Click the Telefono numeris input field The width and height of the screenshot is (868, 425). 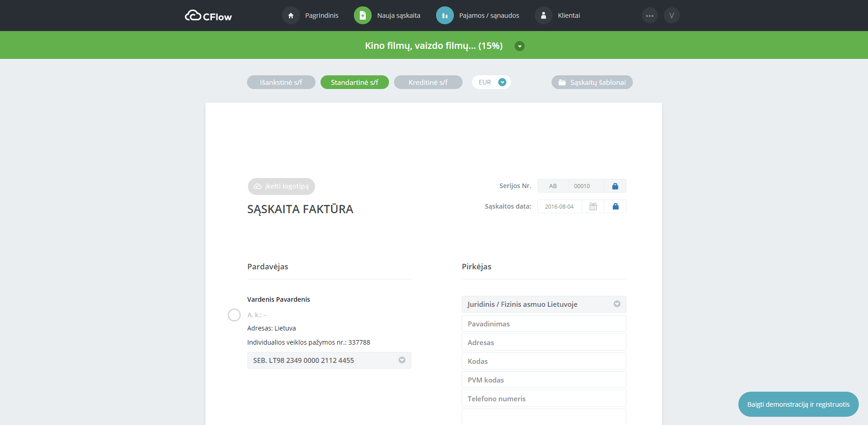pyautogui.click(x=544, y=399)
